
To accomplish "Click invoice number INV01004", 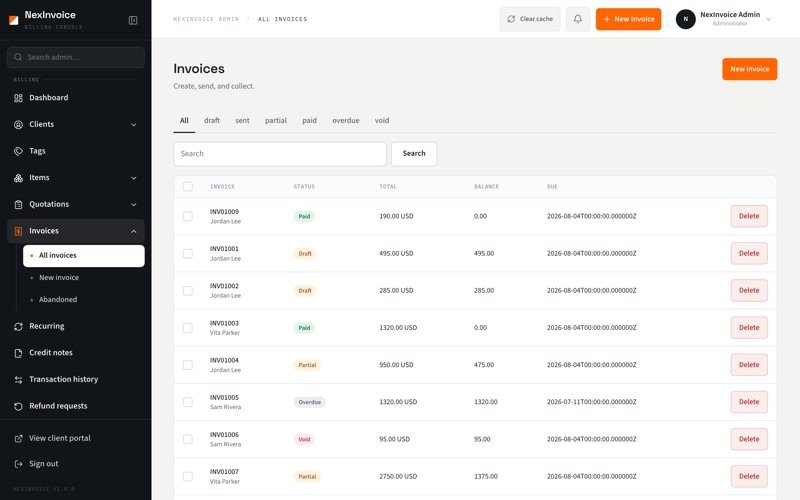I will pyautogui.click(x=224, y=360).
